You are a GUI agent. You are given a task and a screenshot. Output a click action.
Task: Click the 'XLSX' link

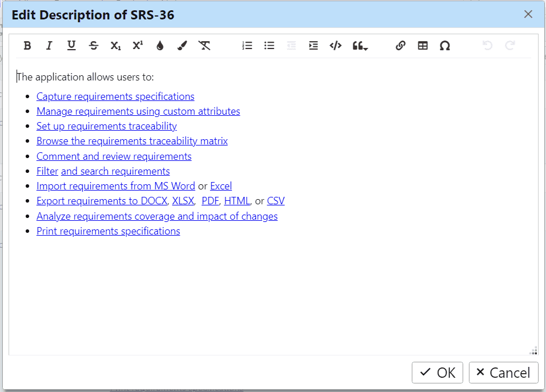pos(183,201)
